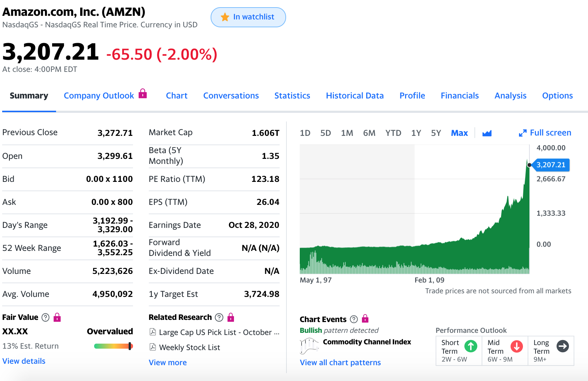588x381 pixels.
Task: Click the Short Term green up arrow
Action: 471,346
